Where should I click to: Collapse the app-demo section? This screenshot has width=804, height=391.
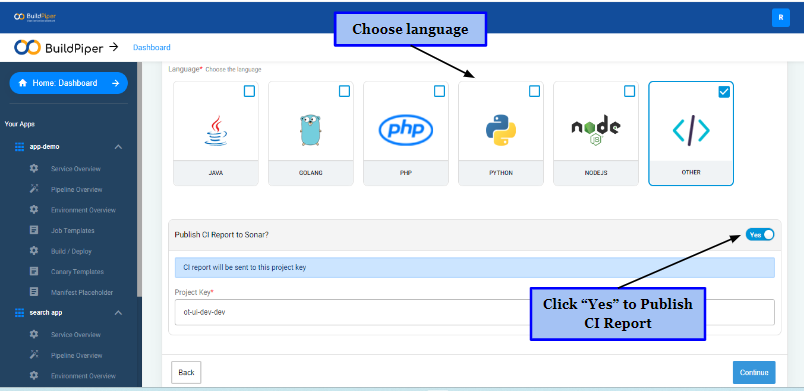pyautogui.click(x=118, y=147)
